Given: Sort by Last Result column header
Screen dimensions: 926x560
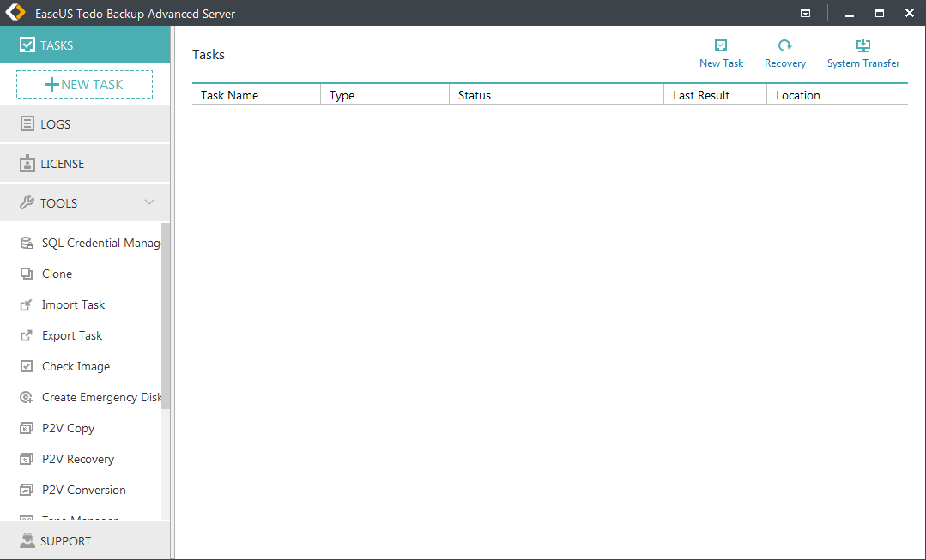Looking at the screenshot, I should [716, 95].
